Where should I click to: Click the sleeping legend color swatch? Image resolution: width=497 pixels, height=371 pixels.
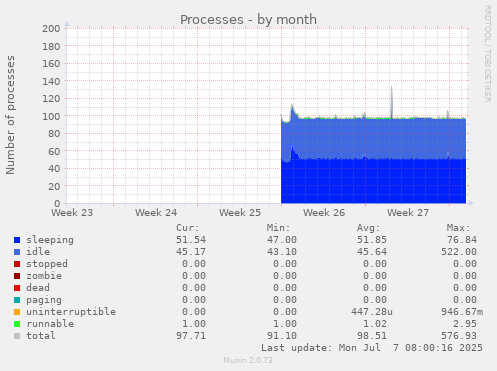[x=17, y=240]
